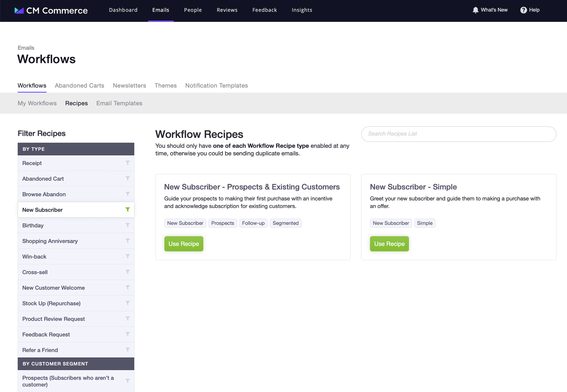Expand the By Customer Segment section

pyautogui.click(x=76, y=364)
